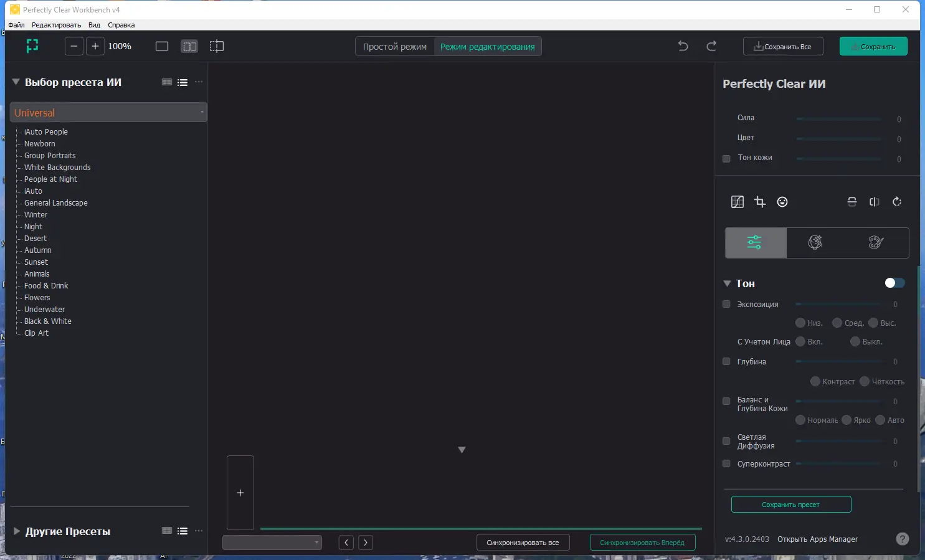Viewport: 925px width, 560px height.
Task: Collapse the Выбор пресета ИИ section
Action: pyautogui.click(x=16, y=82)
